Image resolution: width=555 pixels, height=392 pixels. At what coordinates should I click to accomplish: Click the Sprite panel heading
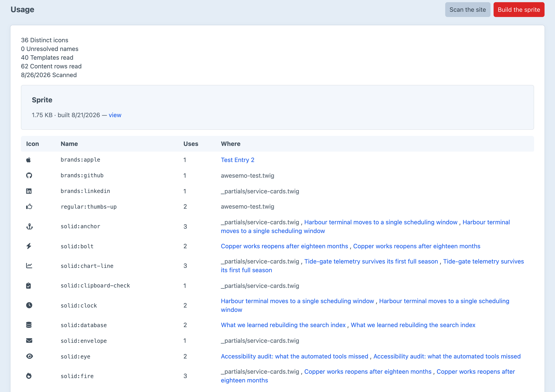[x=42, y=100]
